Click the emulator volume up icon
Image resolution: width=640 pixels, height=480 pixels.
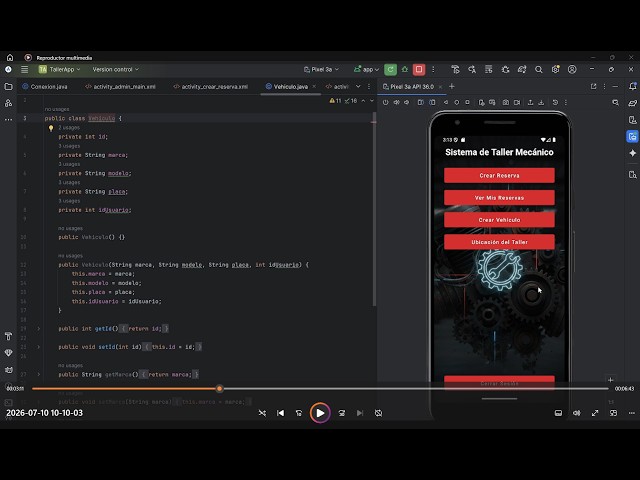(x=396, y=102)
